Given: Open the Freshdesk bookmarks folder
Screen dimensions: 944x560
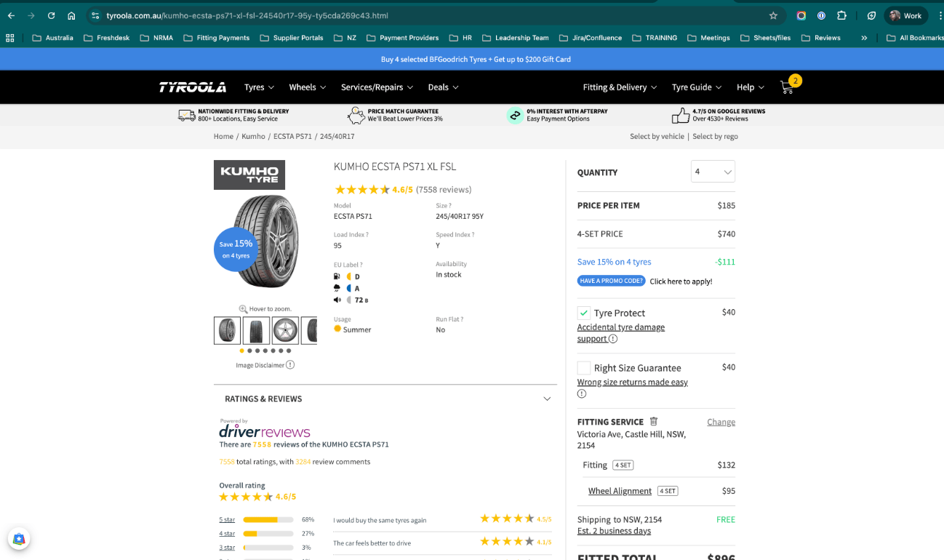Looking at the screenshot, I should [107, 38].
